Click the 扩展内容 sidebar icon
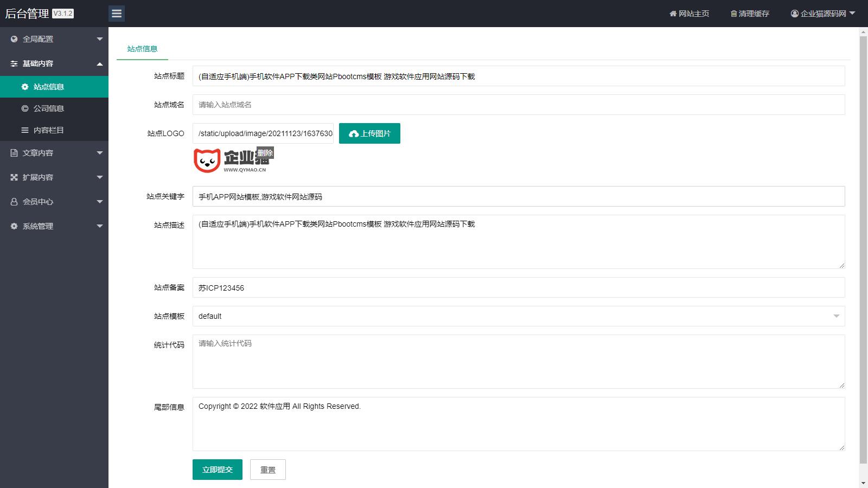868x488 pixels. click(14, 177)
